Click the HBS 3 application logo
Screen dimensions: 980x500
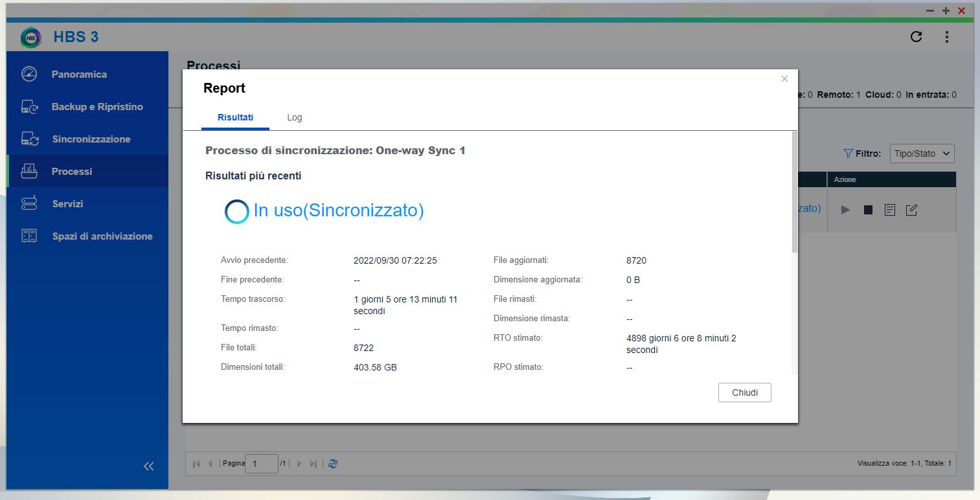(30, 37)
